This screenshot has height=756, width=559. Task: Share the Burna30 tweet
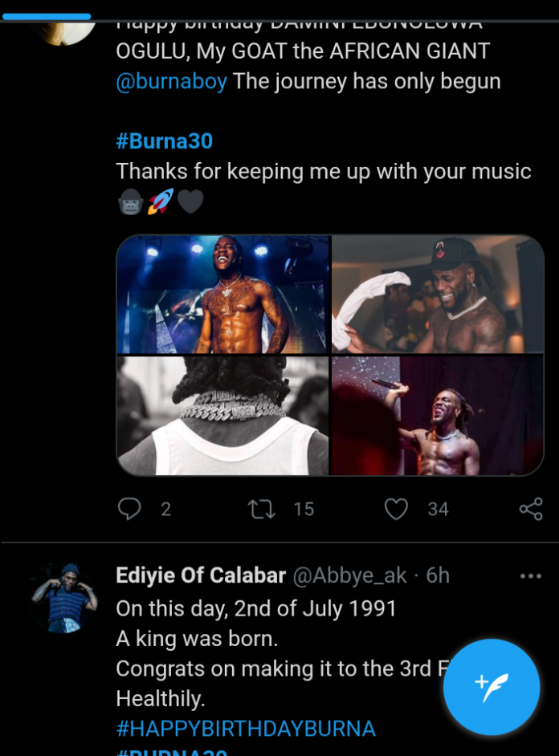coord(531,509)
